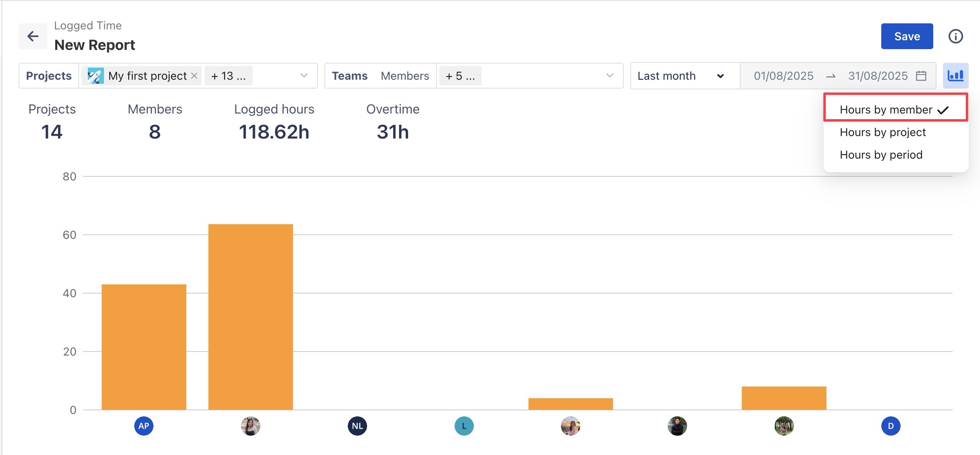Open the date range calendar icon
Viewport: 980px width, 455px height.
click(x=921, y=76)
